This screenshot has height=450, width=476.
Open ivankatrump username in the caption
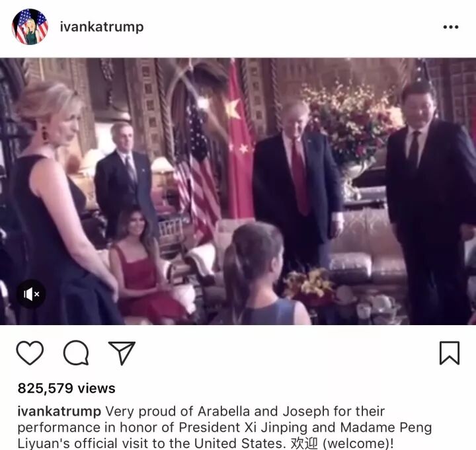click(x=59, y=412)
